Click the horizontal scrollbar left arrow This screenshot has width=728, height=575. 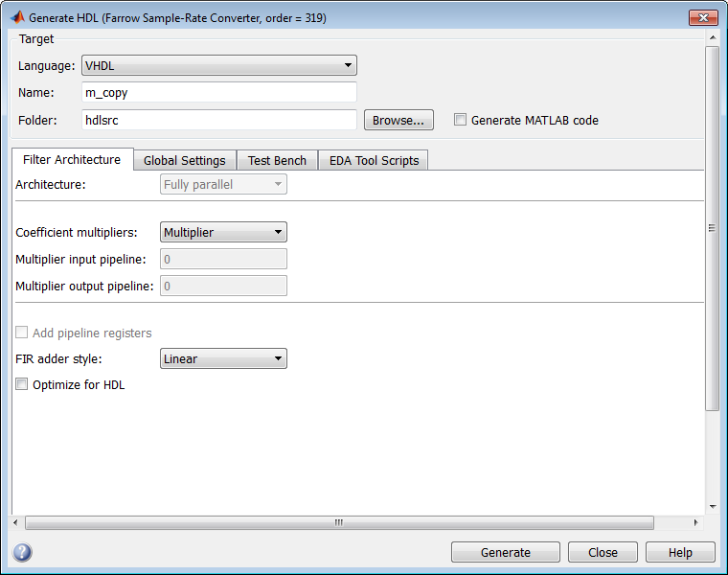coord(15,522)
